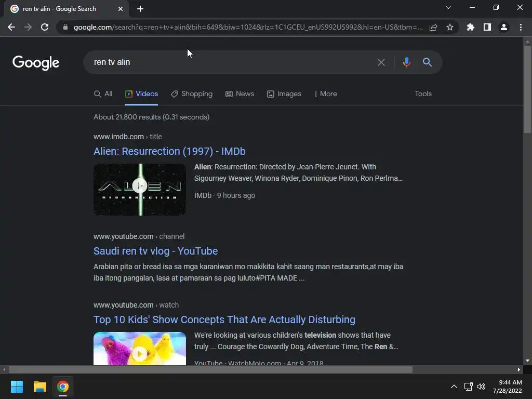Image resolution: width=532 pixels, height=399 pixels.
Task: Share this page via share icon
Action: click(x=433, y=27)
